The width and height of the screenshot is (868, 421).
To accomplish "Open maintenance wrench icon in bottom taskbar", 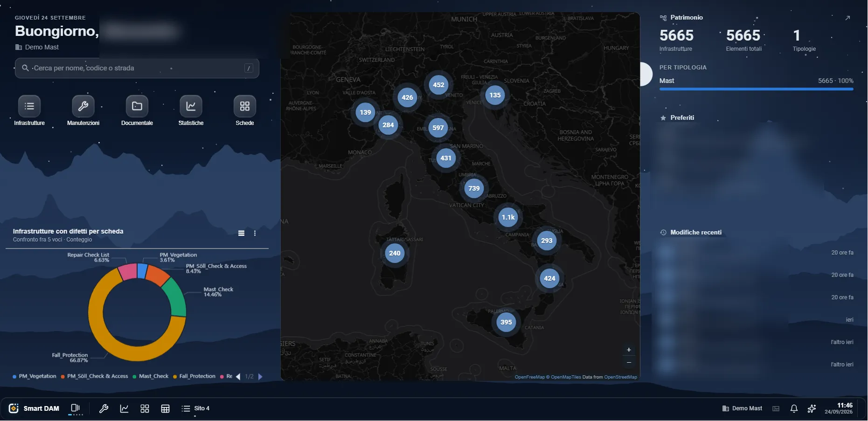I will pyautogui.click(x=104, y=408).
